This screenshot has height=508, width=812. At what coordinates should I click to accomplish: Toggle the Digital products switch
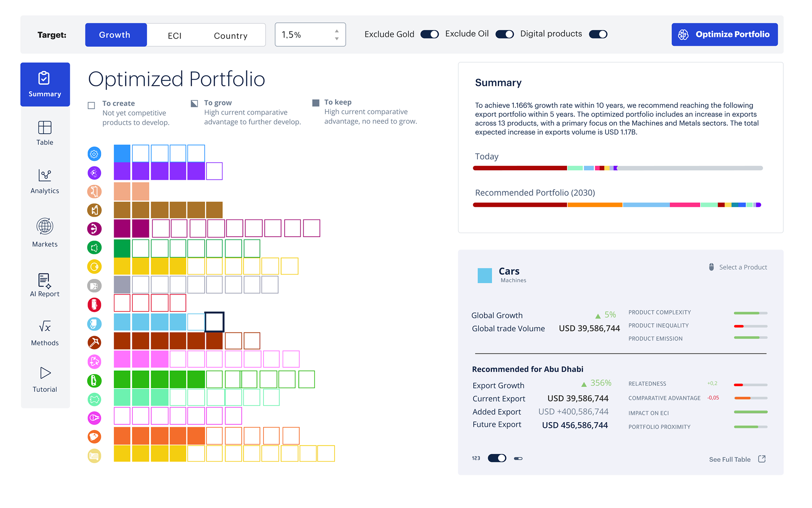click(598, 34)
